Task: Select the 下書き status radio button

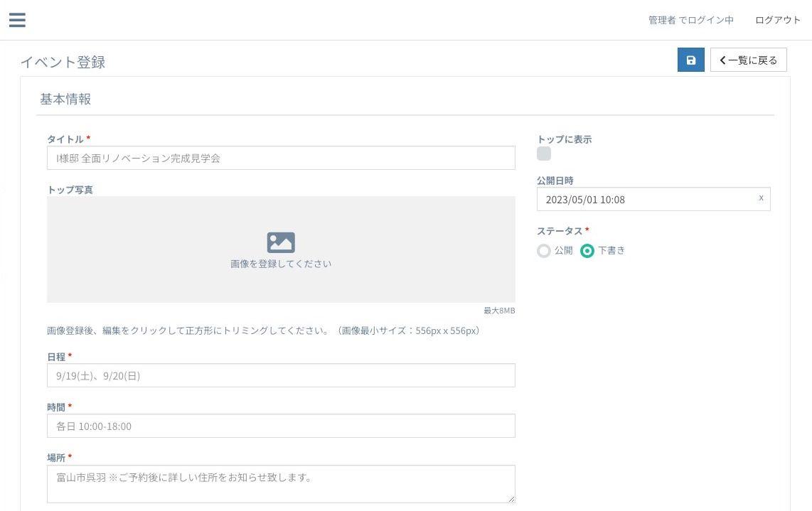Action: [x=587, y=251]
